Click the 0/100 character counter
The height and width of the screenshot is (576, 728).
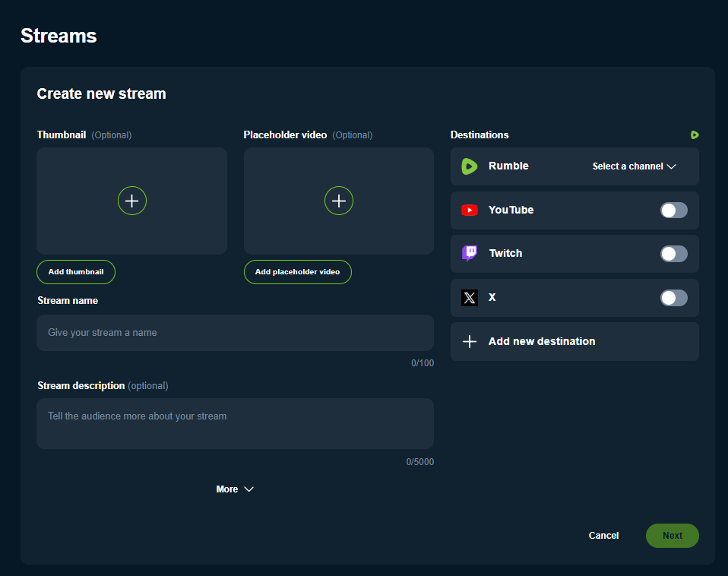pos(423,363)
